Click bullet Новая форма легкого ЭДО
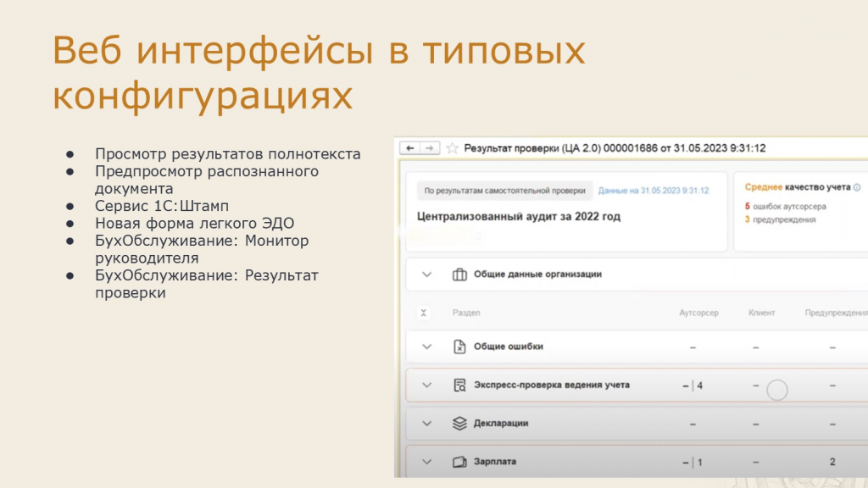The height and width of the screenshot is (488, 868). (194, 223)
